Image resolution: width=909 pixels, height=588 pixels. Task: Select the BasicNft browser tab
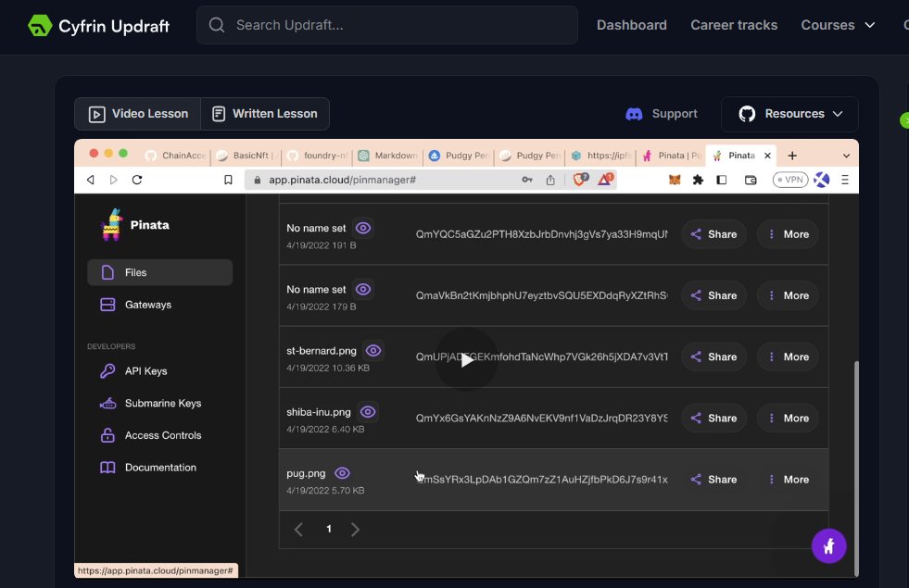(246, 156)
